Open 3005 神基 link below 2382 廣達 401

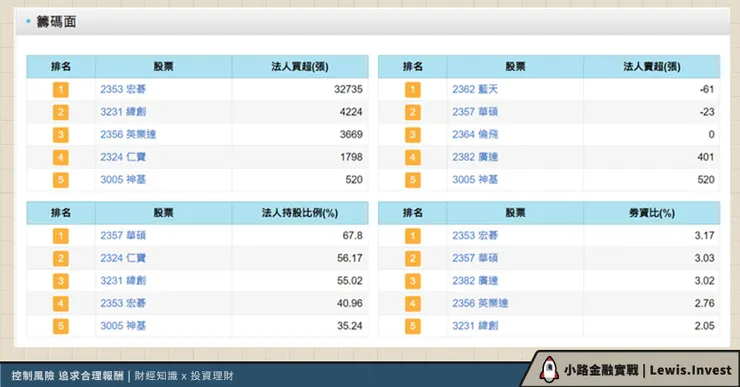pyautogui.click(x=475, y=179)
